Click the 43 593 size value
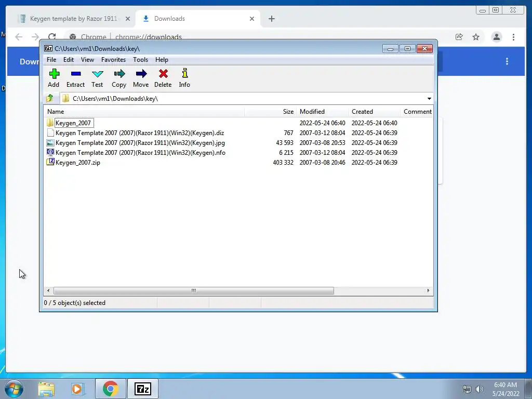Screen dimensions: 532x399 (284, 143)
